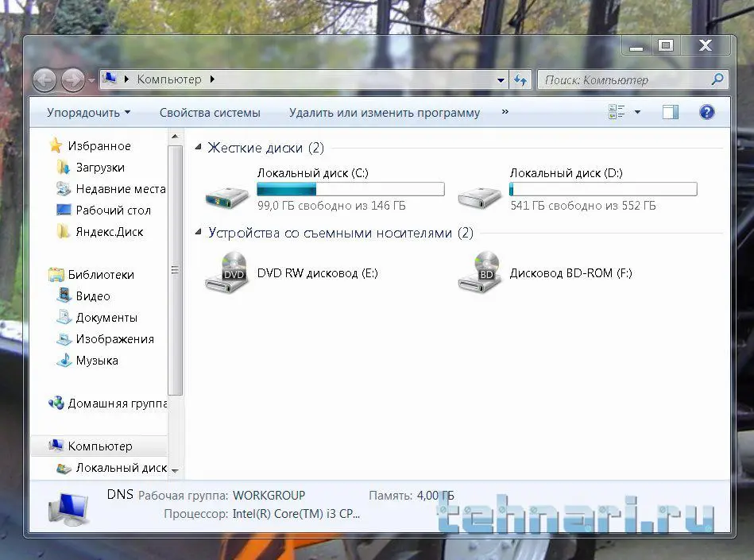The width and height of the screenshot is (754, 560).
Task: Maximize the Компьютер window
Action: (x=666, y=45)
